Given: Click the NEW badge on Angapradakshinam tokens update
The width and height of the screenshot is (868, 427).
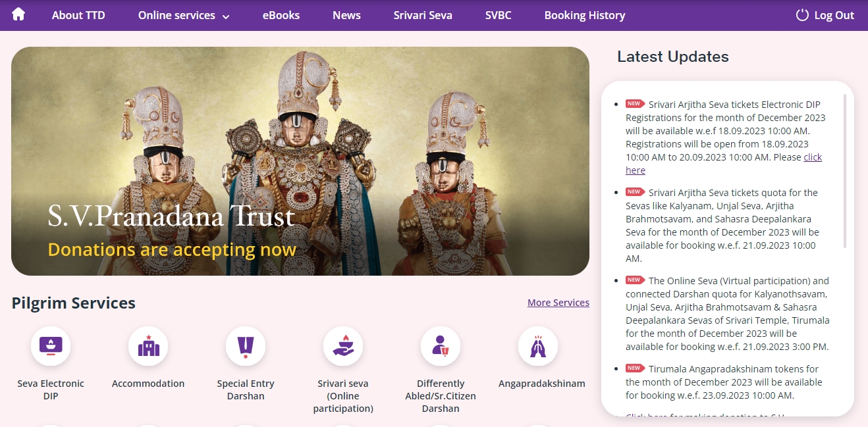Looking at the screenshot, I should tap(635, 368).
